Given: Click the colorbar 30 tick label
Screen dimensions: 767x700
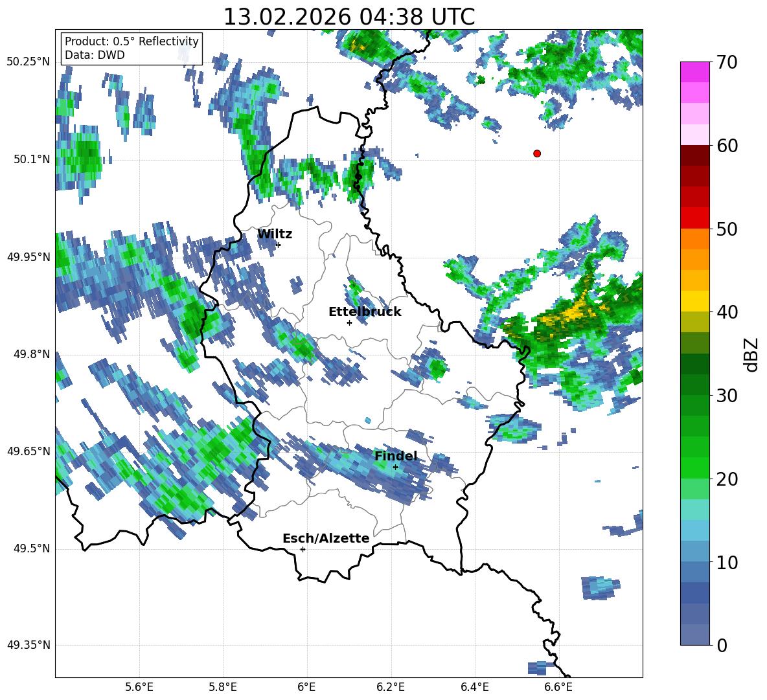Looking at the screenshot, I should coord(727,396).
